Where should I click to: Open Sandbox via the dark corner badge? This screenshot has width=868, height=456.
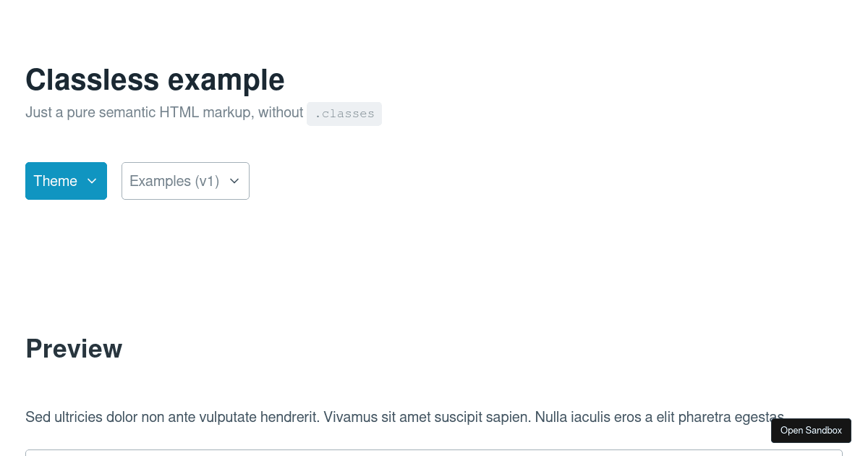[811, 430]
